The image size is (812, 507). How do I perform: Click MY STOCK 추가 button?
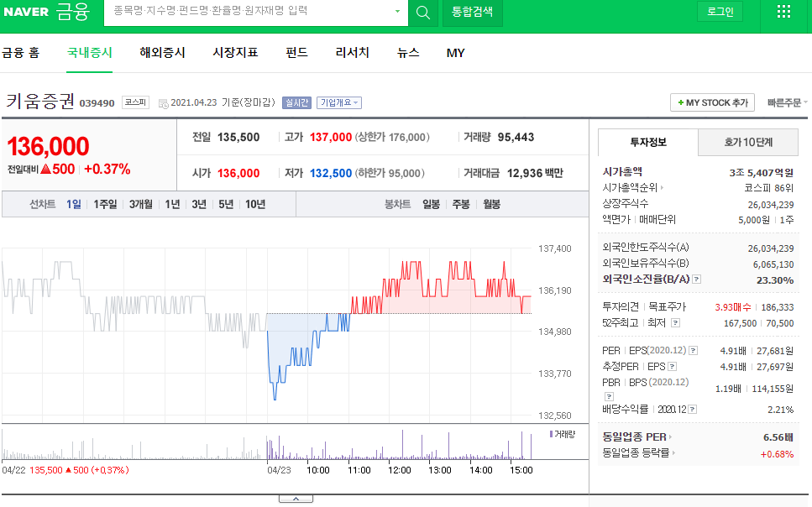point(713,102)
